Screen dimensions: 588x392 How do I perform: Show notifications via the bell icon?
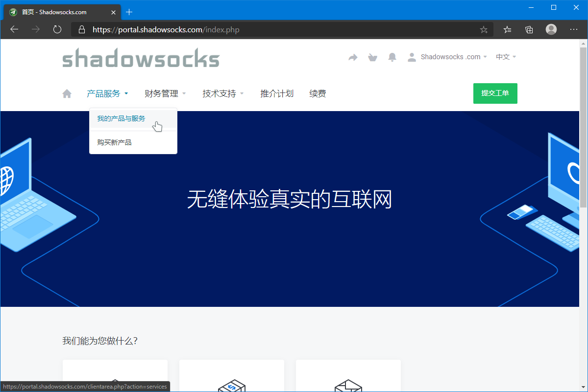coord(392,57)
